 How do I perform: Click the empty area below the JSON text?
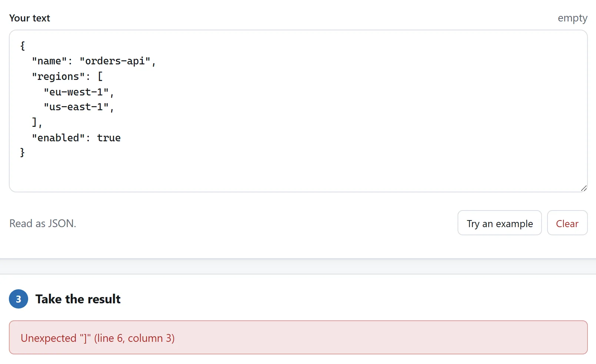coord(298,174)
